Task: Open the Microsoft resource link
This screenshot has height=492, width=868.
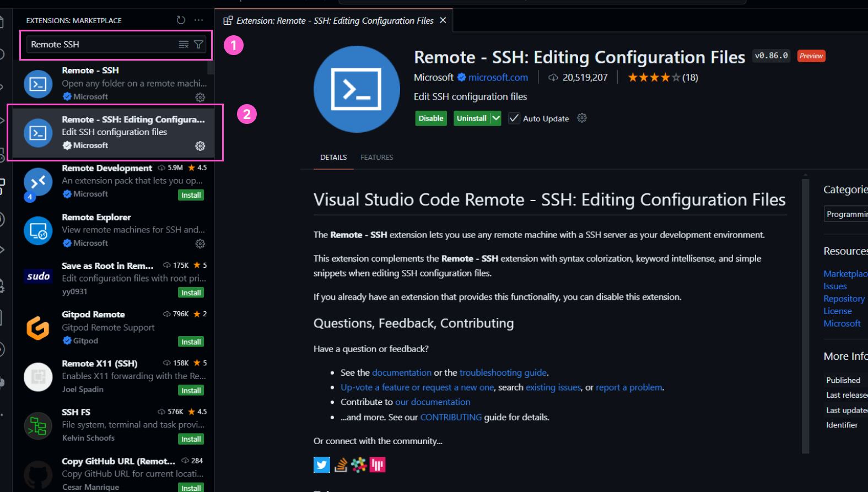Action: tap(842, 323)
